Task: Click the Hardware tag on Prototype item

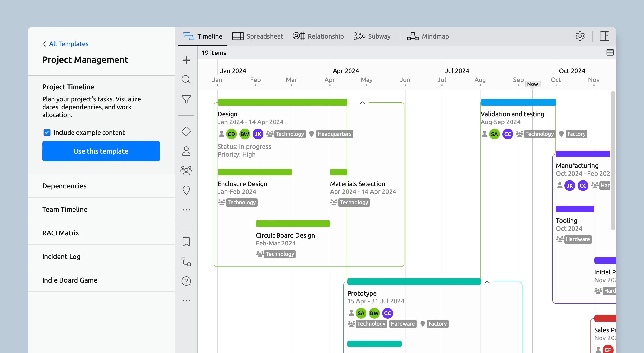Action: coord(403,324)
